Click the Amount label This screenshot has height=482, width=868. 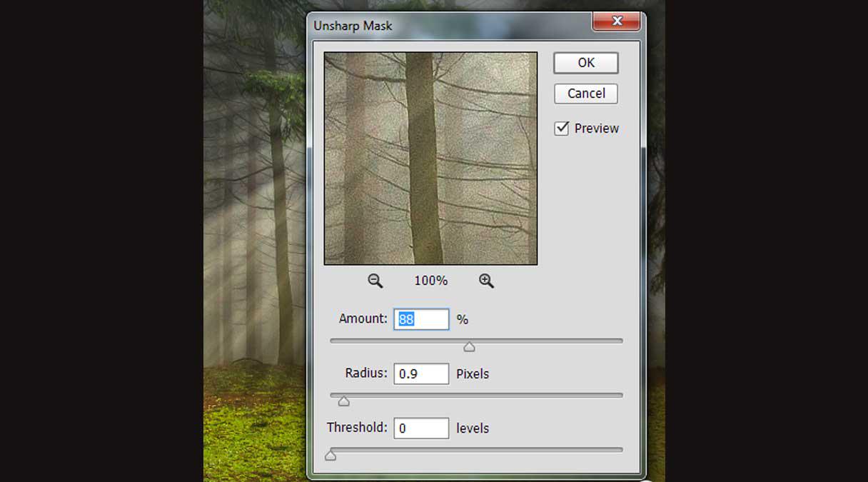(363, 318)
